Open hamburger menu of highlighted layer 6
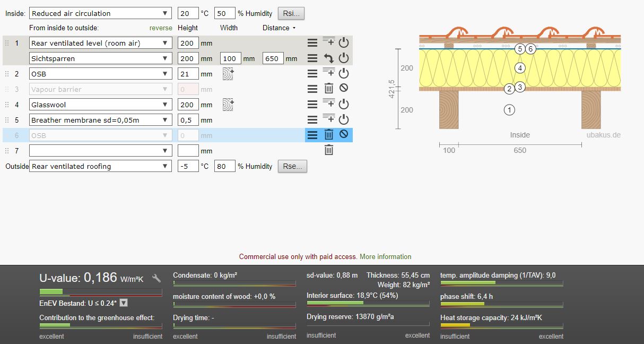 [312, 135]
